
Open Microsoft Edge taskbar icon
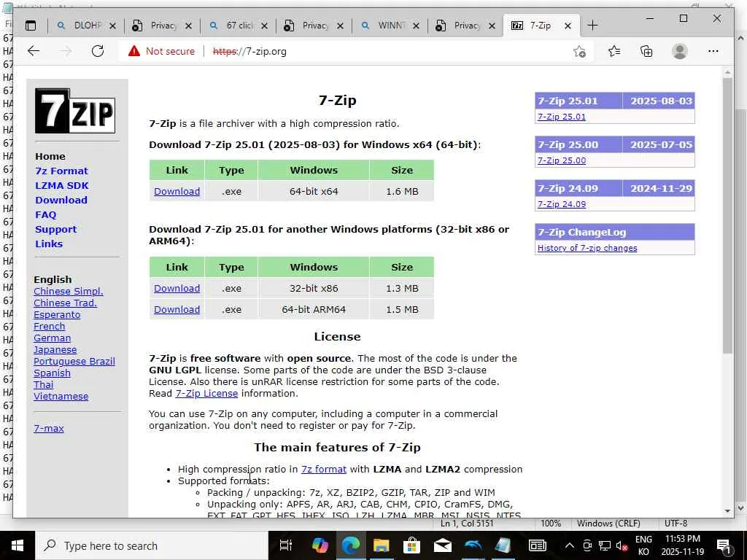[351, 545]
